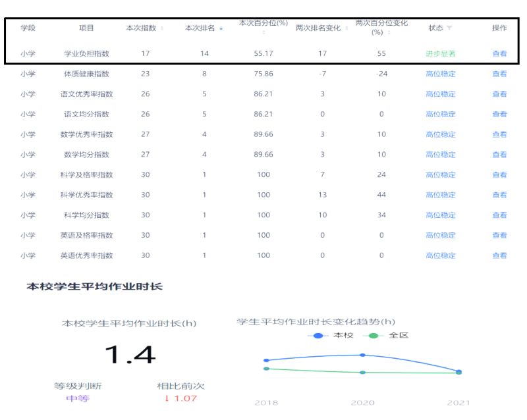The image size is (527, 420).
Task: Select the 体质健康指数 project cell
Action: 86,74
